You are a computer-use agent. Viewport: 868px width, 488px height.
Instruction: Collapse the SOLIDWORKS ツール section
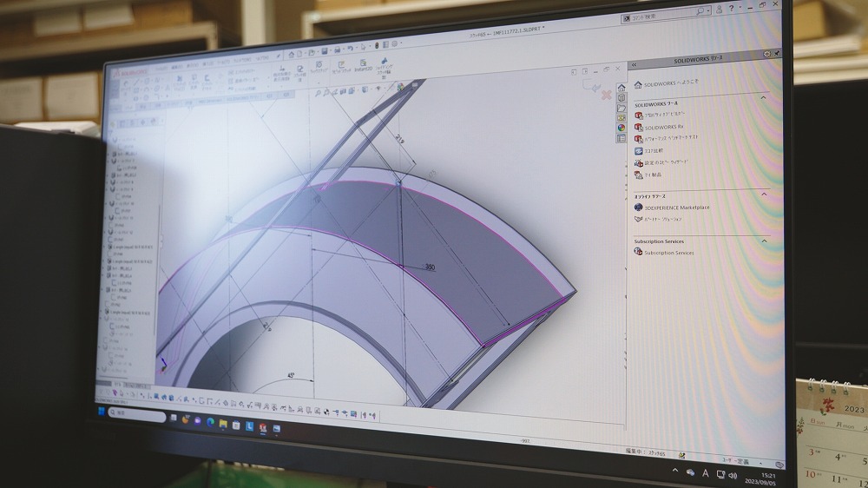(763, 97)
